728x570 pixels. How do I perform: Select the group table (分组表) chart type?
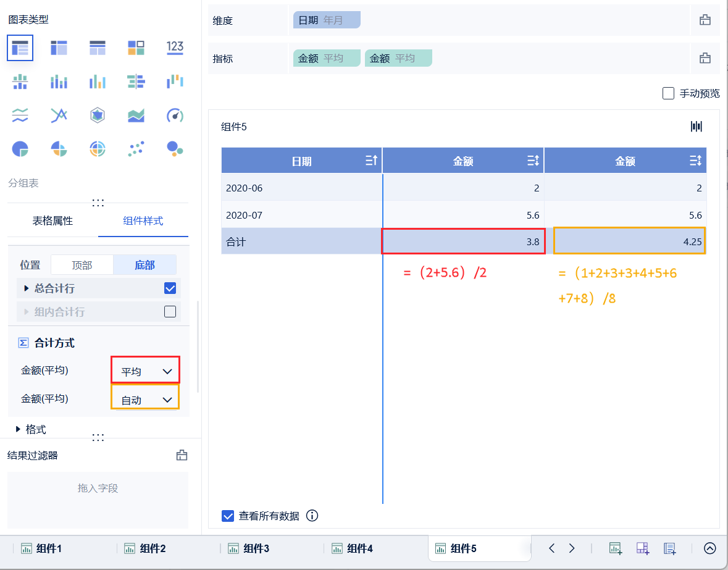click(x=20, y=48)
